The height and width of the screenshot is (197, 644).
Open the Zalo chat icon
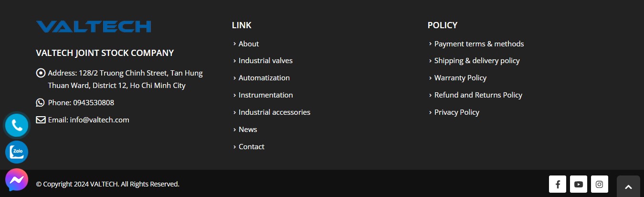click(x=17, y=153)
